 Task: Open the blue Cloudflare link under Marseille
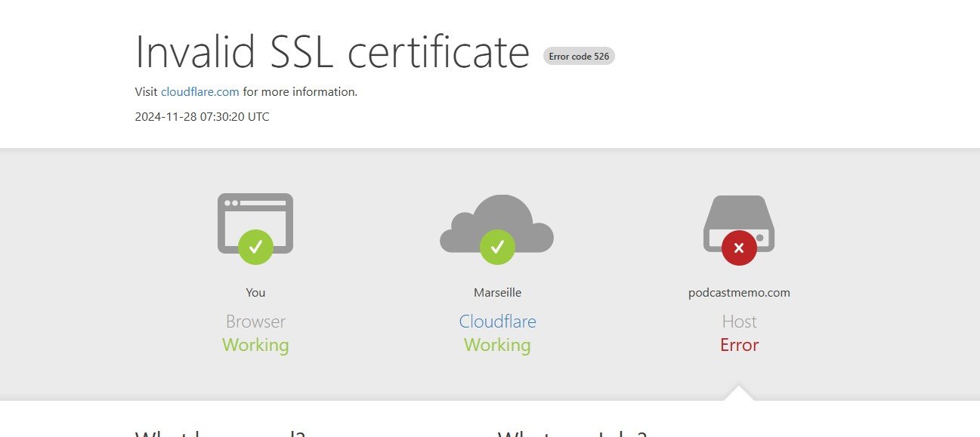(497, 322)
